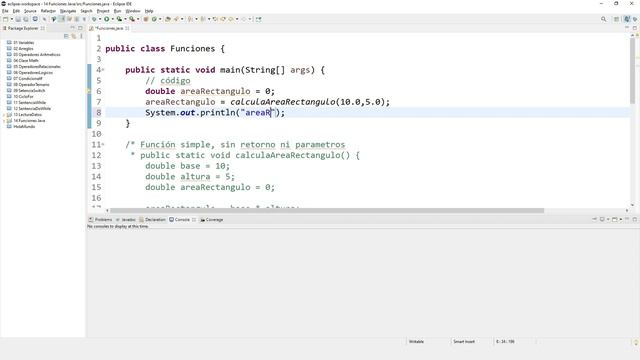Click the Writable status bar entry
Viewport: 640px width, 360px height.
click(x=416, y=342)
